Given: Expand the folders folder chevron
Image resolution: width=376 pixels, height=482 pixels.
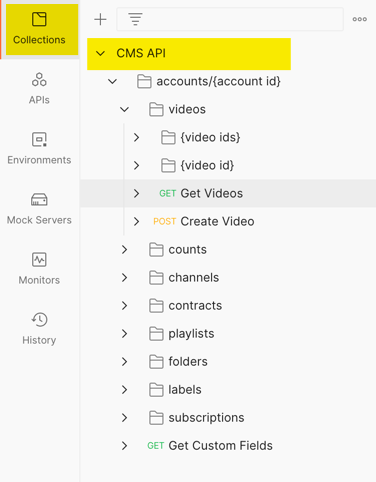Looking at the screenshot, I should (x=124, y=361).
